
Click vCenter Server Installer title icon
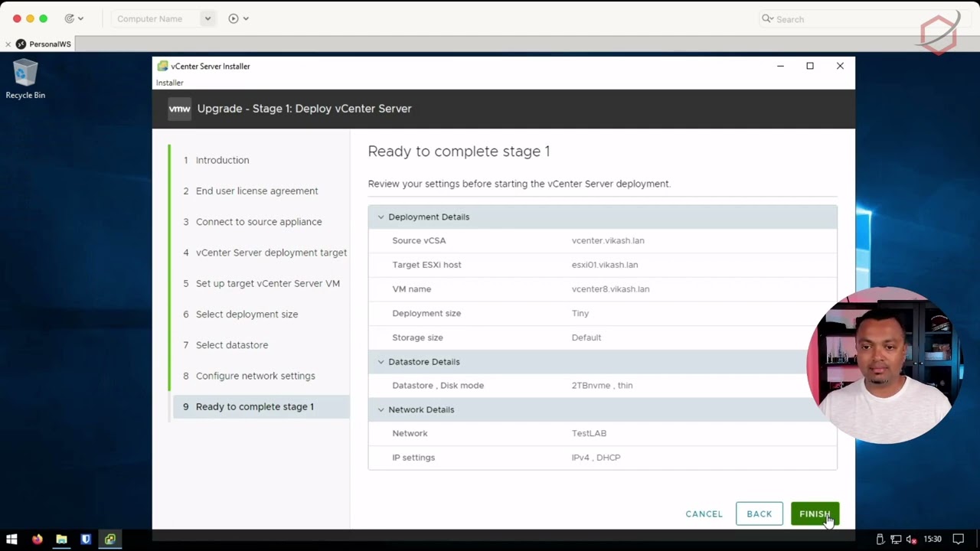click(162, 67)
